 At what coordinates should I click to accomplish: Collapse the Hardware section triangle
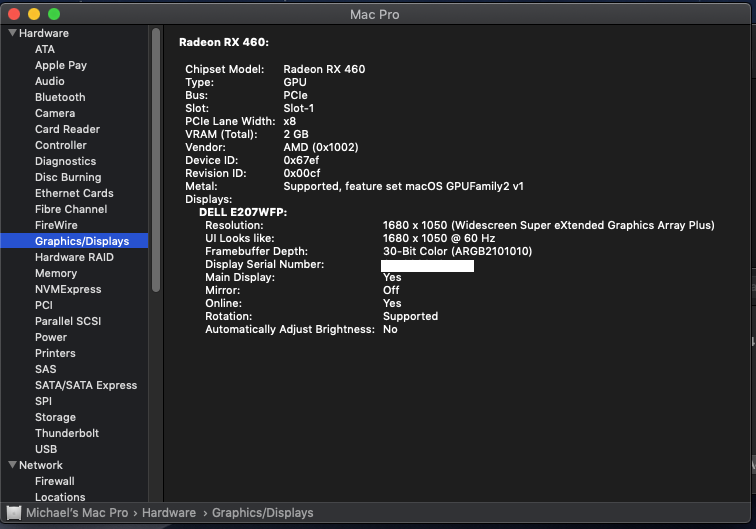click(x=13, y=33)
